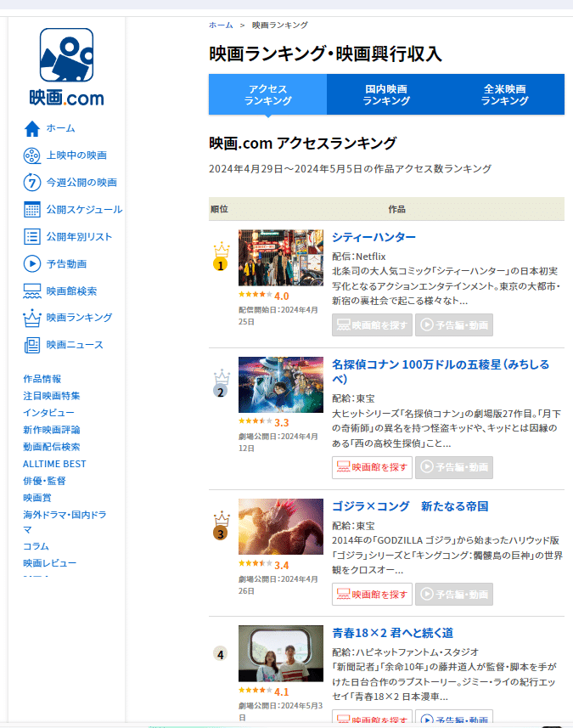Click the 配給:ハピネットファントム・スタジオ text
Image resolution: width=573 pixels, height=728 pixels.
pyautogui.click(x=405, y=652)
